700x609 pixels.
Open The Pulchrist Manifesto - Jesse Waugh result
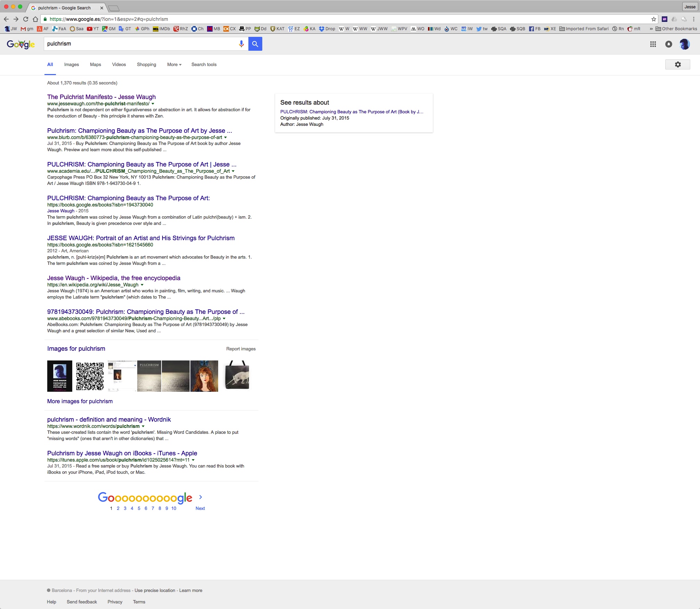[101, 97]
